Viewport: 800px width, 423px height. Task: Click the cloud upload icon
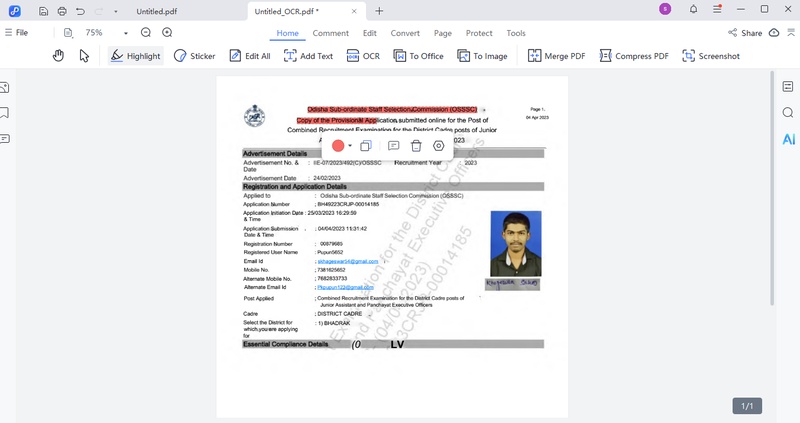click(774, 33)
